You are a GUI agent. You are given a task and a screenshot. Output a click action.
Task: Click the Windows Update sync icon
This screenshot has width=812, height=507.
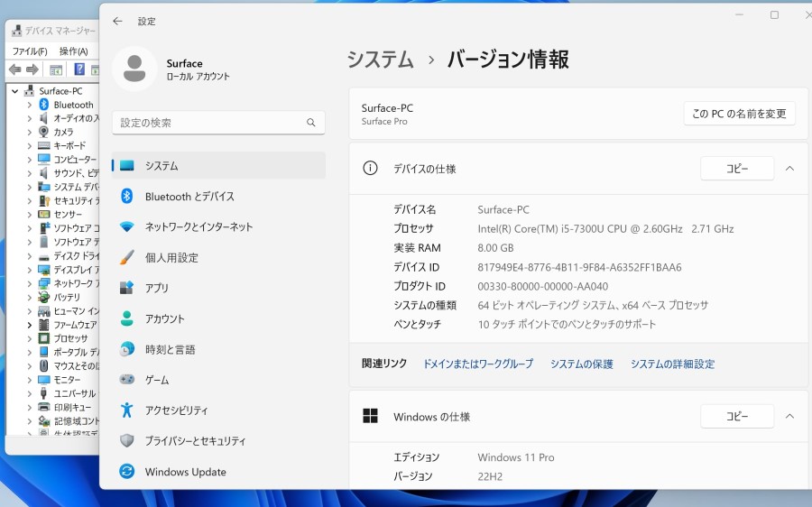pyautogui.click(x=127, y=471)
